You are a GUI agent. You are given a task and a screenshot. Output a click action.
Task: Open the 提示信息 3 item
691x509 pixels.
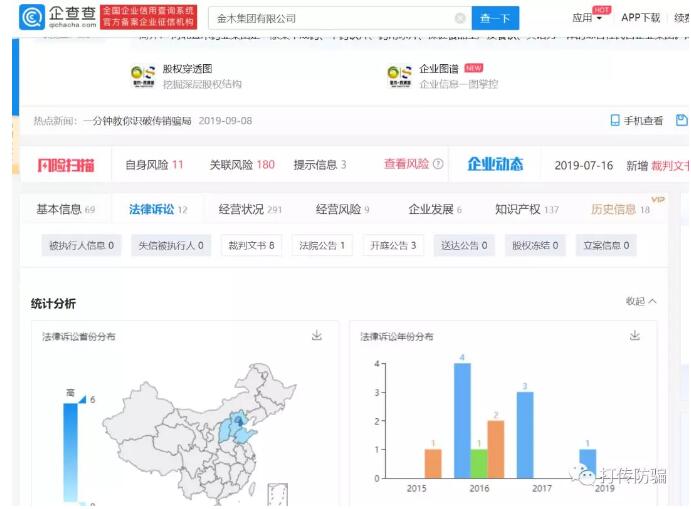(x=319, y=165)
